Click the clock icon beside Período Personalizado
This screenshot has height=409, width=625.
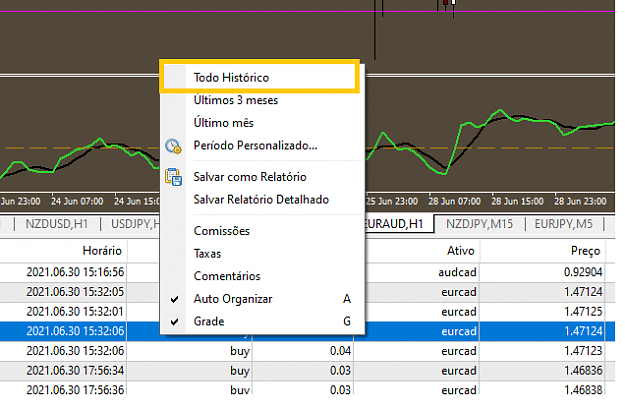tap(173, 146)
